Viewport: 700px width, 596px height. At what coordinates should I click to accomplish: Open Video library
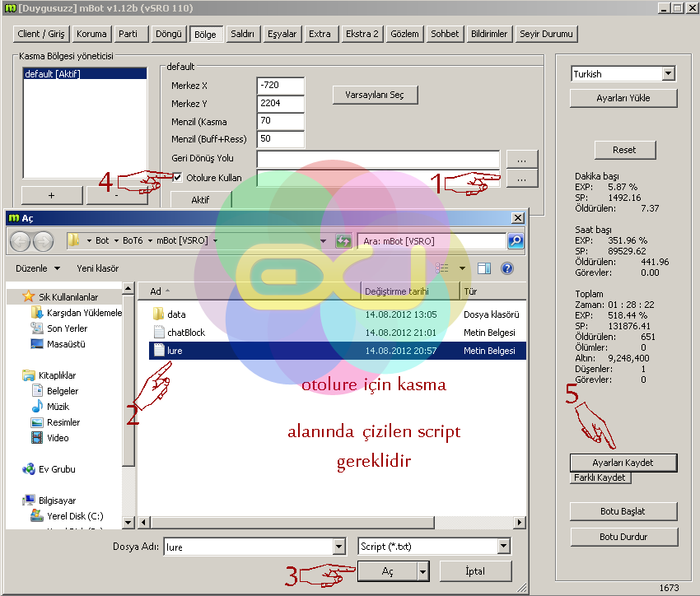49,438
